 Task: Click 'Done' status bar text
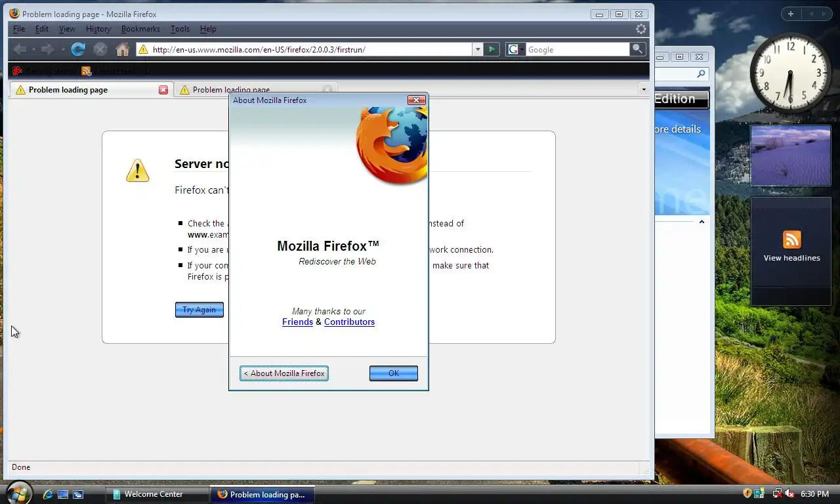21,467
